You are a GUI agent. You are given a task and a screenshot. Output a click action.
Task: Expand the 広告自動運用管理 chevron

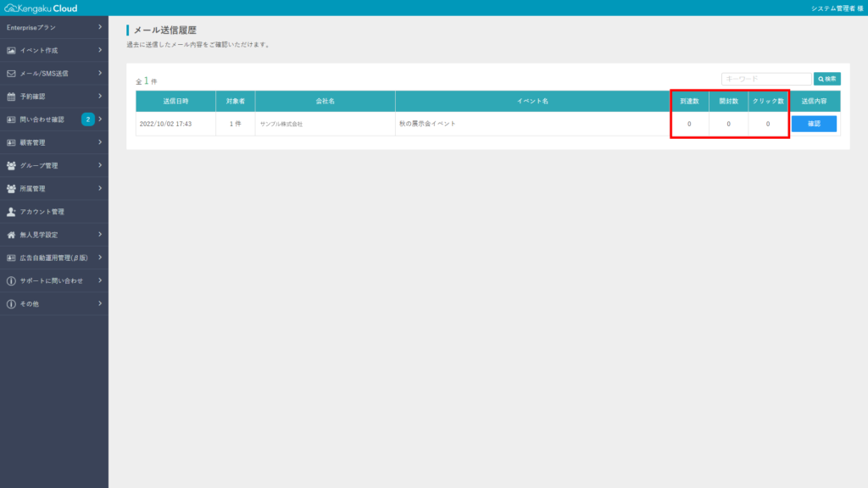[100, 258]
